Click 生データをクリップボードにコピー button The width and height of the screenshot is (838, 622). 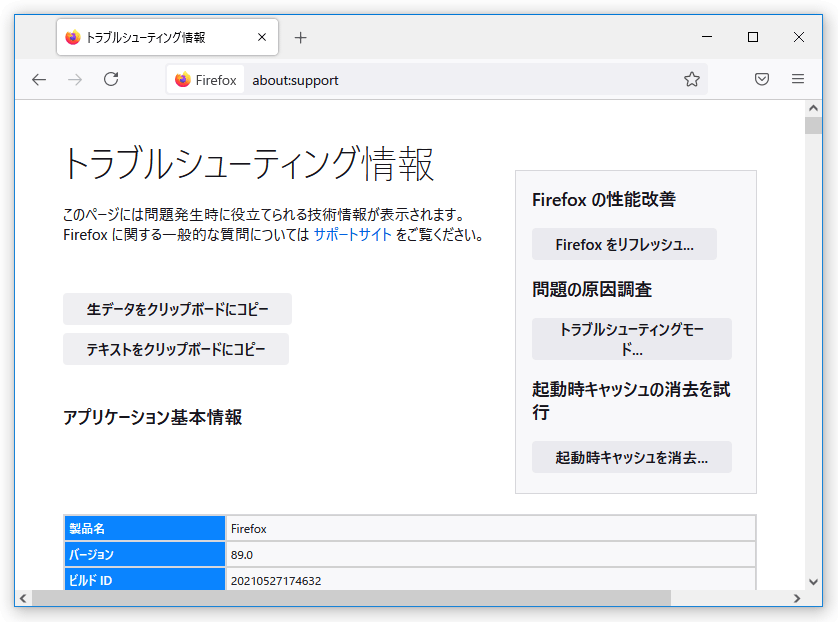point(177,309)
